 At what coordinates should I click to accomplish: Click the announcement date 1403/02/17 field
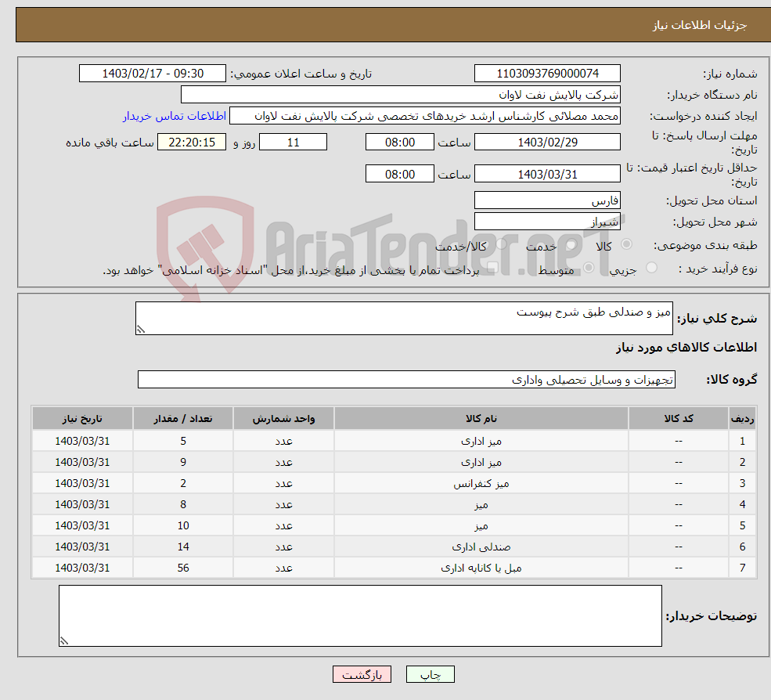pos(153,74)
